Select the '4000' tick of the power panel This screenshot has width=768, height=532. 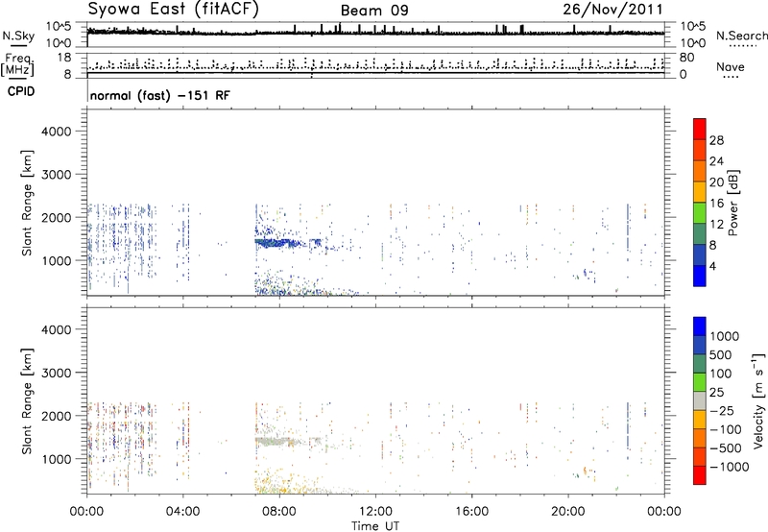click(x=57, y=132)
